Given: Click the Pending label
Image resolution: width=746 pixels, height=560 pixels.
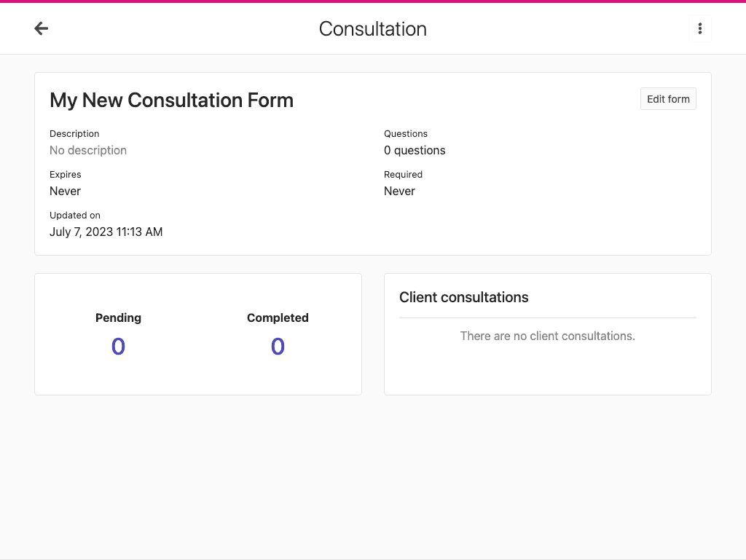Looking at the screenshot, I should point(118,318).
